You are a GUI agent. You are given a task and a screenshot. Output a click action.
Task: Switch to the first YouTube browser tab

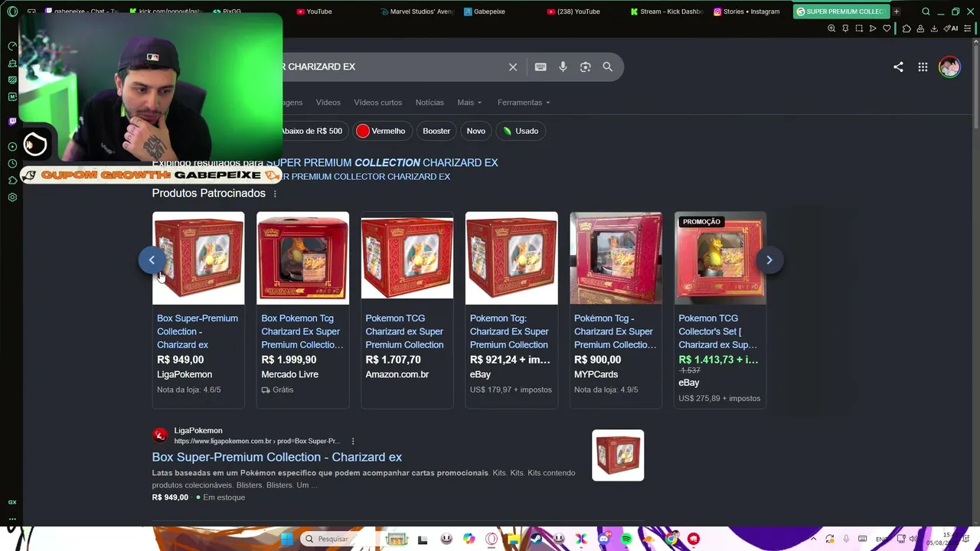point(314,11)
